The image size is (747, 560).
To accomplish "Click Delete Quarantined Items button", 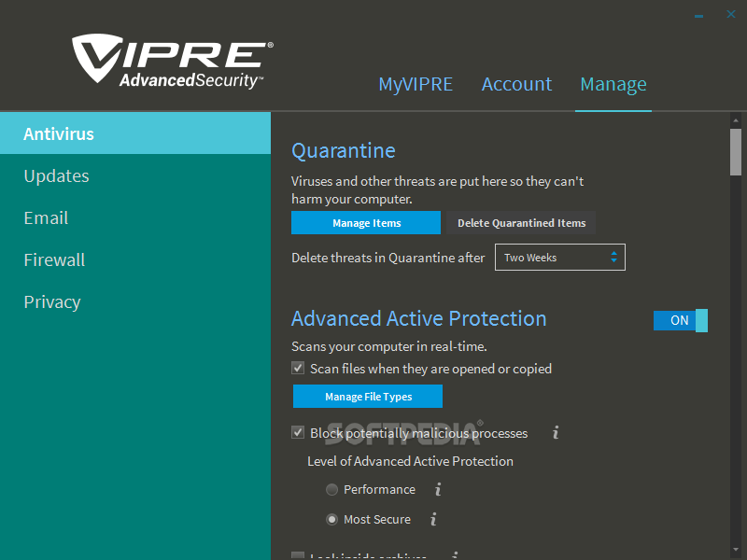I will tap(521, 222).
